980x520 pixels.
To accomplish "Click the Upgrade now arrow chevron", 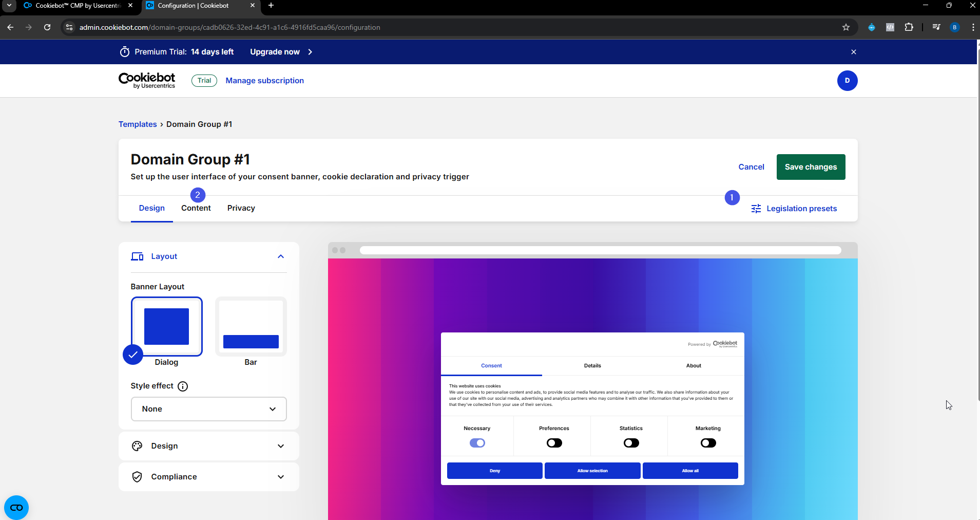I will click(310, 52).
